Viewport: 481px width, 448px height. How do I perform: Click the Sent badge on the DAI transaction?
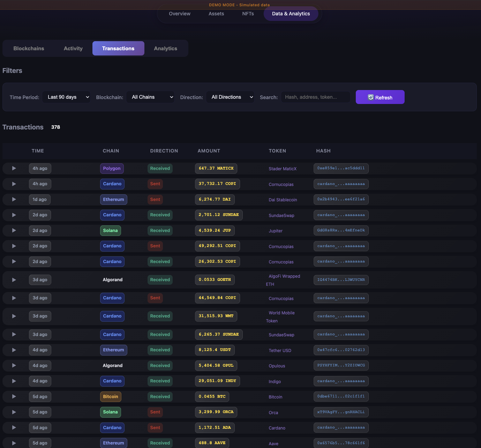[x=155, y=199]
